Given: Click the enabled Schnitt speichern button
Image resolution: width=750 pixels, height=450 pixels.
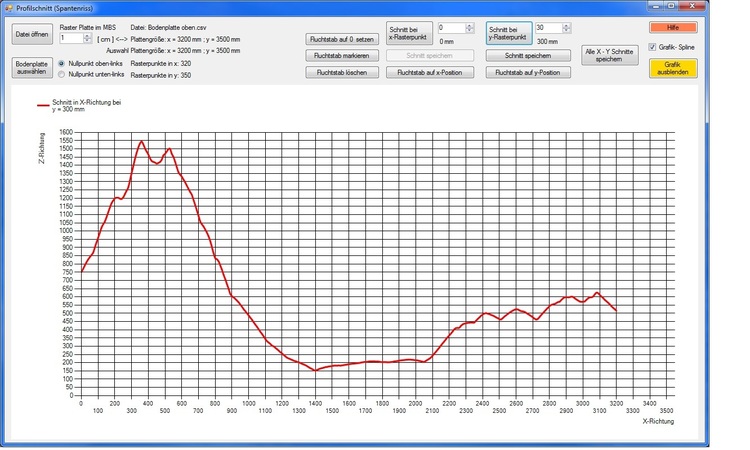Looking at the screenshot, I should [528, 55].
